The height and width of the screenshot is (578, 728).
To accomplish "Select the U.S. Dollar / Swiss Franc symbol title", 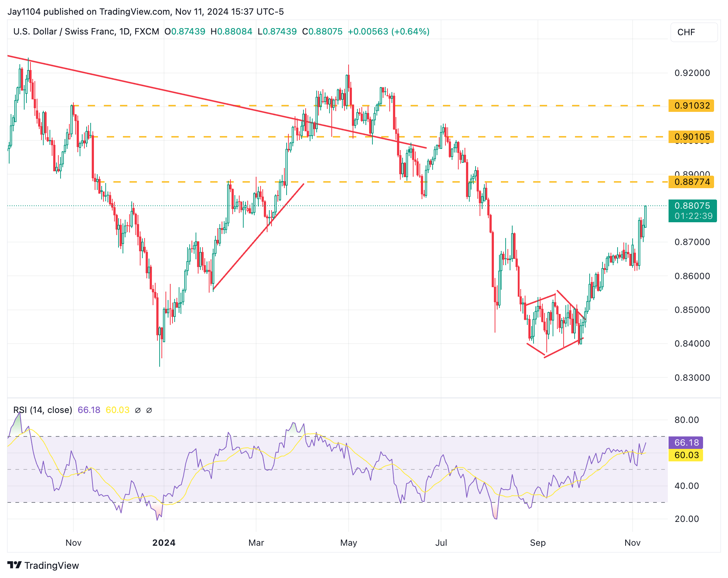I will 86,32.
